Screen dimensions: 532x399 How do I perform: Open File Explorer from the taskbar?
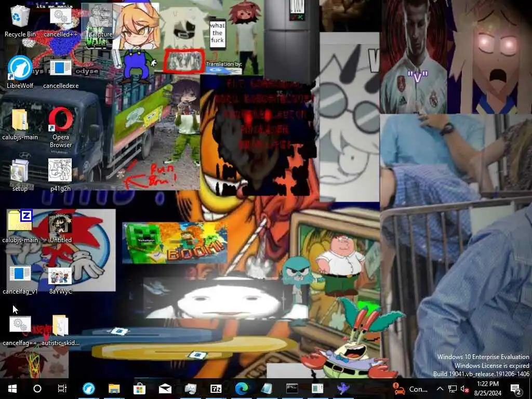[x=114, y=389]
